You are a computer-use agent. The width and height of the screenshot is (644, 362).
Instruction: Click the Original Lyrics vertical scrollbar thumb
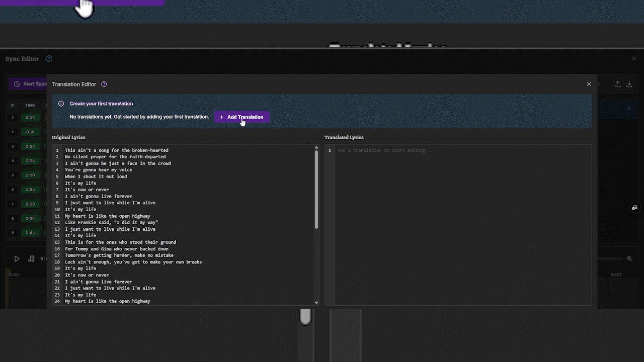(x=316, y=190)
